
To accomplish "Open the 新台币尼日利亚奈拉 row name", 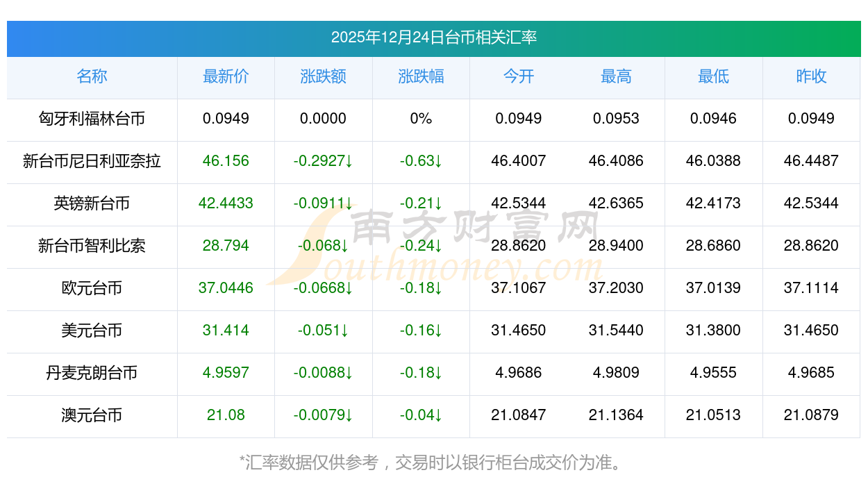I will click(x=92, y=161).
